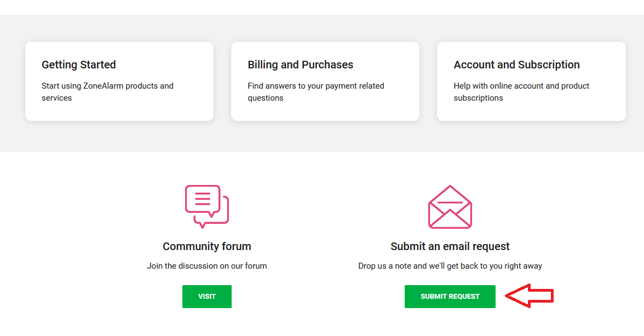The image size is (644, 336).
Task: Click 'Drop us a note' description text
Action: pyautogui.click(x=450, y=266)
